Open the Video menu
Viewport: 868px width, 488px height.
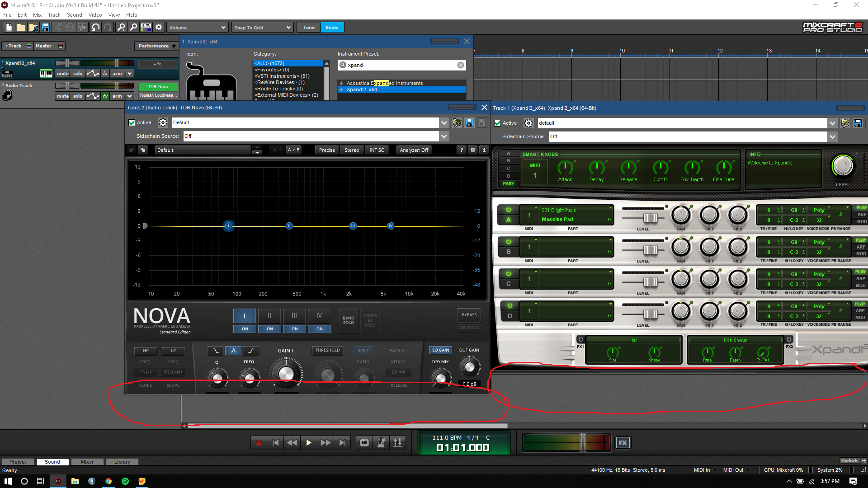click(x=95, y=15)
